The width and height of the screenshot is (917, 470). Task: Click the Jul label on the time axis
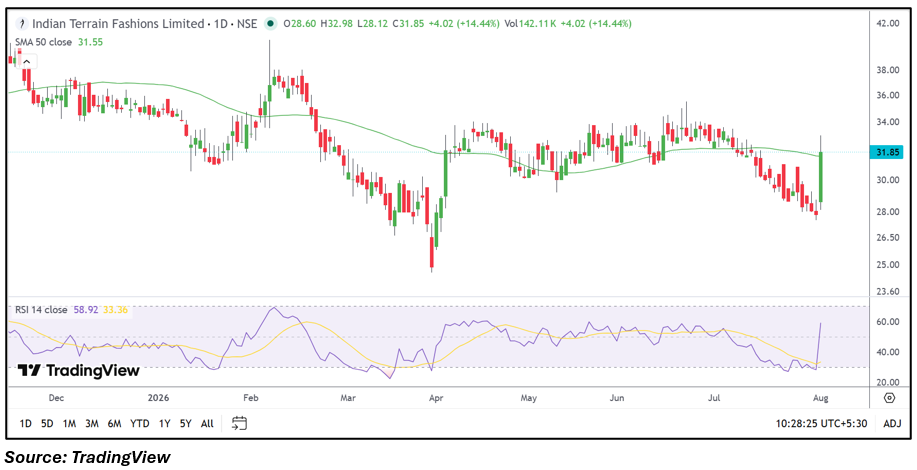[x=713, y=398]
